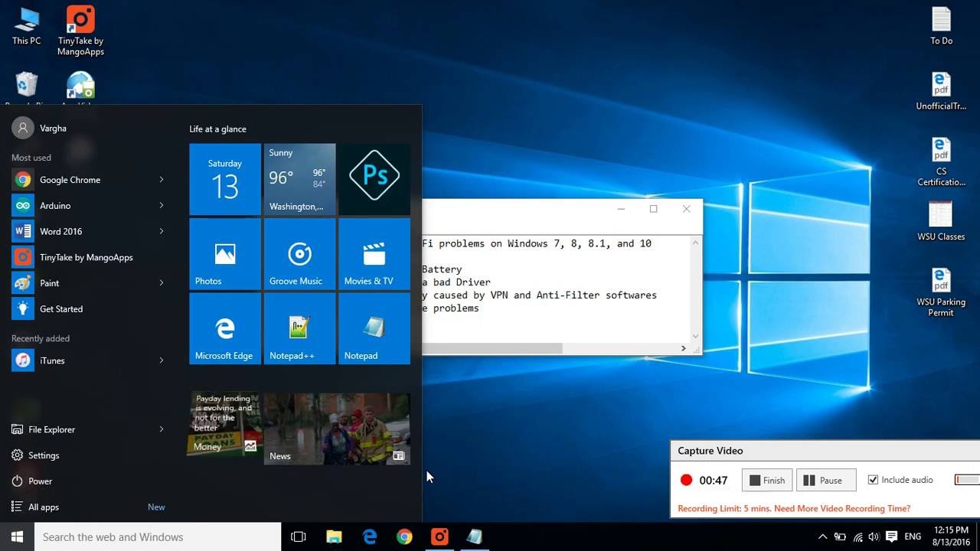The width and height of the screenshot is (980, 551).
Task: Click Finish to end video capture
Action: [767, 481]
